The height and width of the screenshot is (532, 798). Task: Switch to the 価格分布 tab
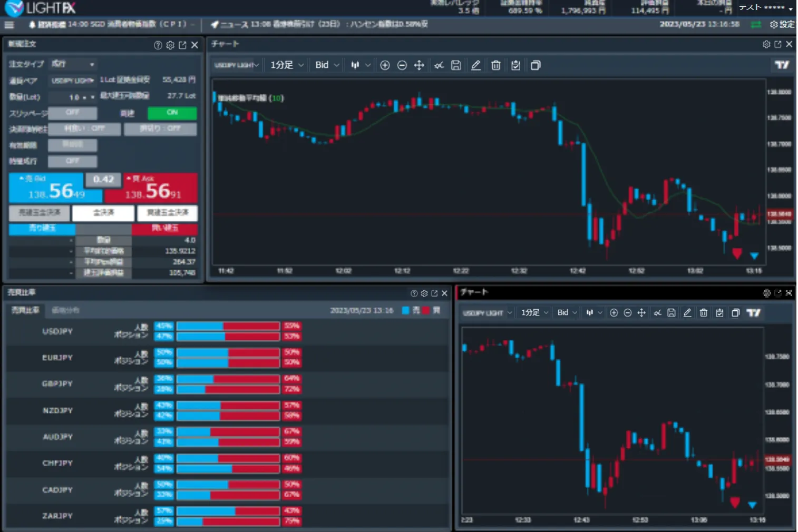pos(65,310)
